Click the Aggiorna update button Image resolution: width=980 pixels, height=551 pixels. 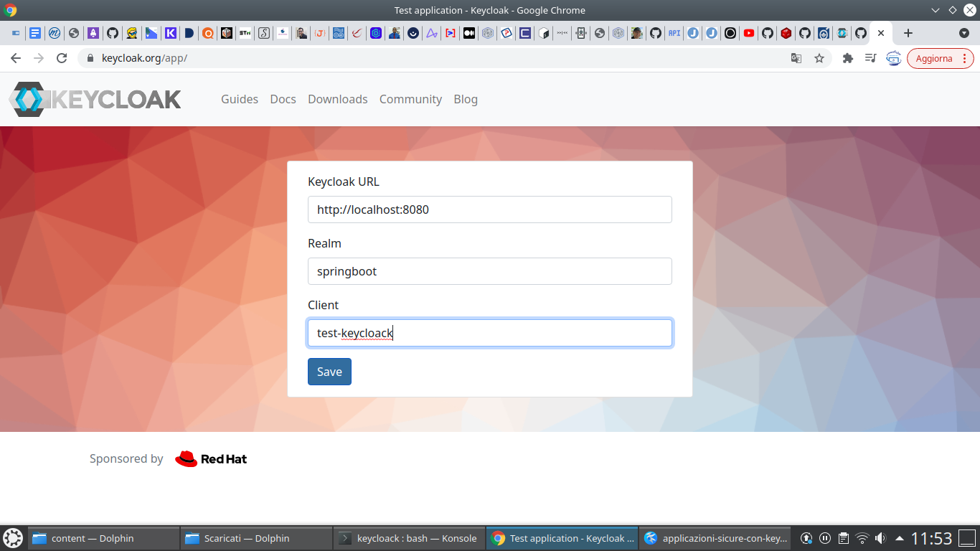point(941,58)
